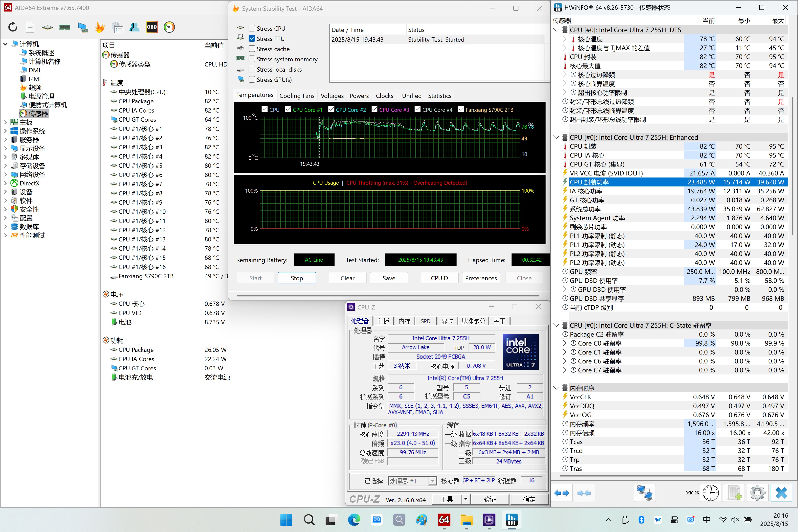Viewport: 798px width, 532px height.
Task: Switch to the Voltages tab
Action: (x=332, y=96)
